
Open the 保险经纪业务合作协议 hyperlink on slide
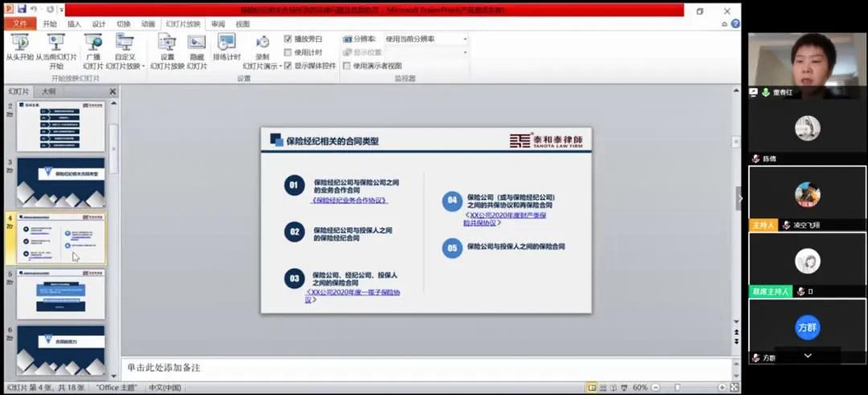pos(350,201)
